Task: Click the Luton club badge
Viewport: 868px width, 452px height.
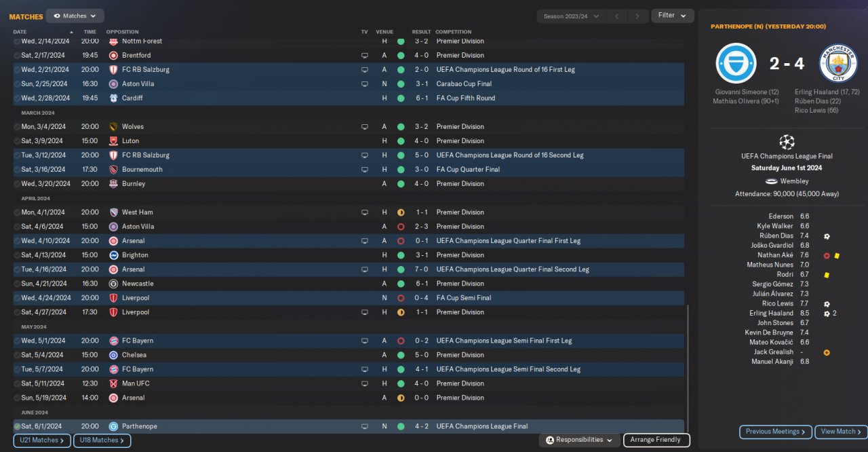Action: coord(113,140)
